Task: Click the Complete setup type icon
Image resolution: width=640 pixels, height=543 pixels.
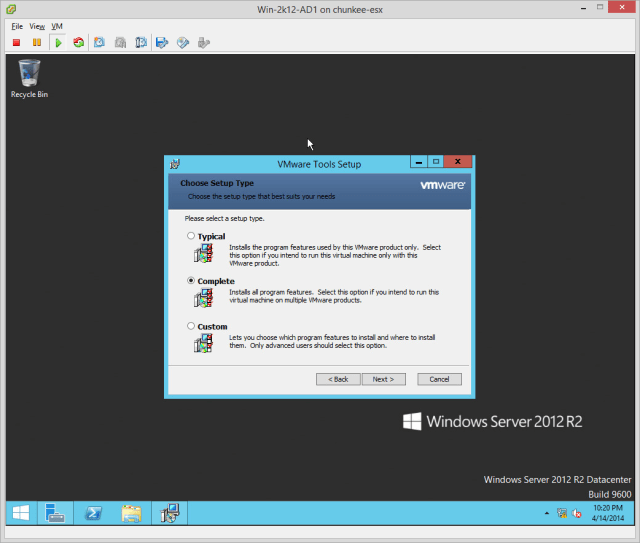Action: (204, 298)
